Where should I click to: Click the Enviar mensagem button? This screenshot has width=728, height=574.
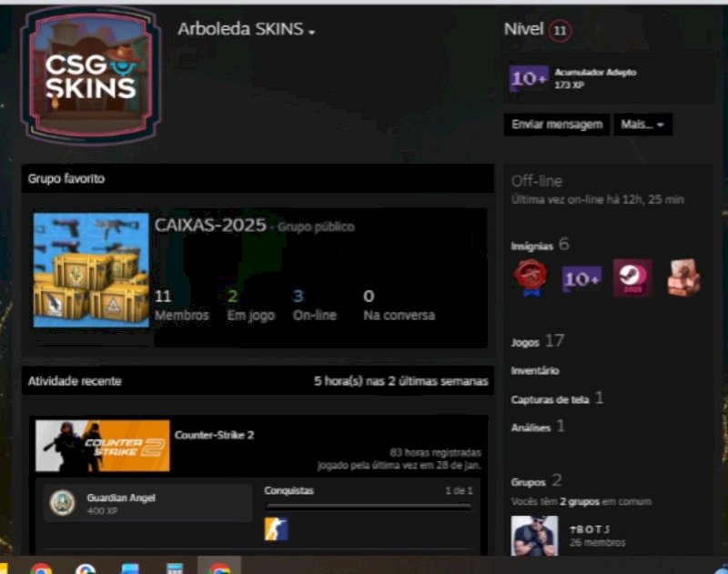[x=557, y=125]
